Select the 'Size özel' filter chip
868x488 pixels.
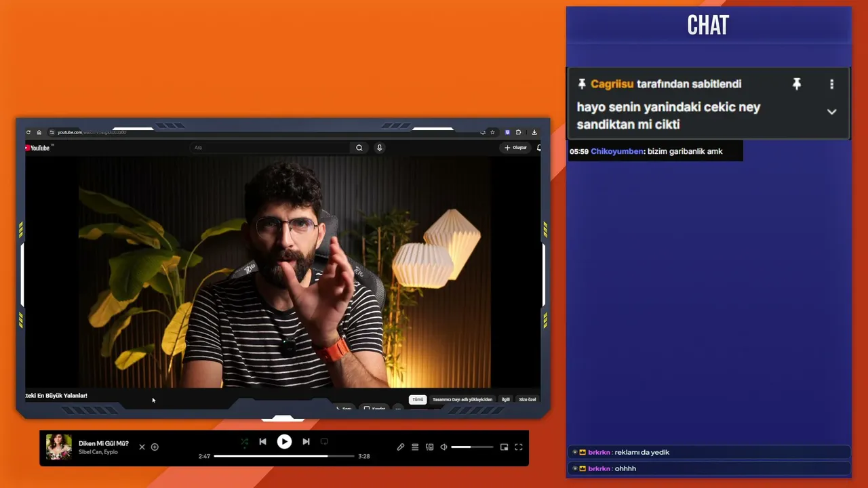tap(528, 400)
